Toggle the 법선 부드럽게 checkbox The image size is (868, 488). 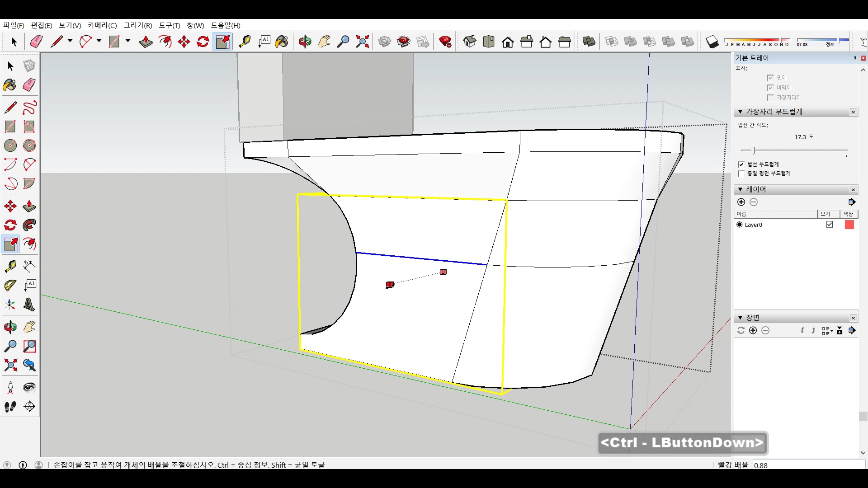(741, 164)
